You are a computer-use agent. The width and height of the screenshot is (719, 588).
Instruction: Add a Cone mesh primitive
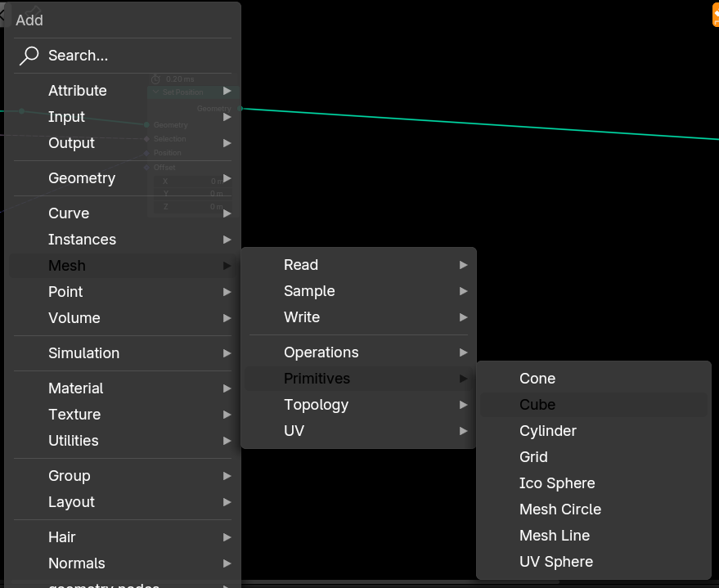click(593, 379)
